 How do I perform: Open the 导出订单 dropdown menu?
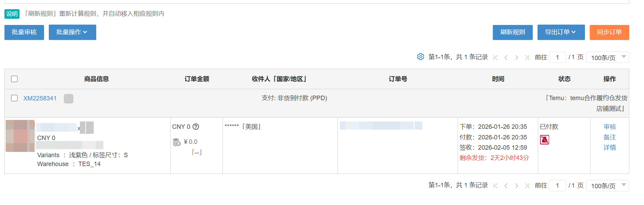pos(561,32)
